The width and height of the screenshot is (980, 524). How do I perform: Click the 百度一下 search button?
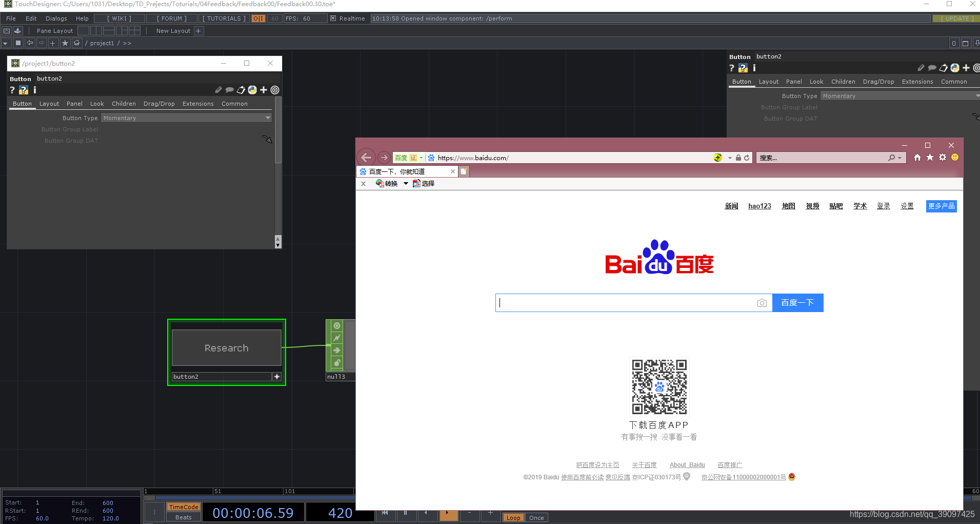[797, 302]
